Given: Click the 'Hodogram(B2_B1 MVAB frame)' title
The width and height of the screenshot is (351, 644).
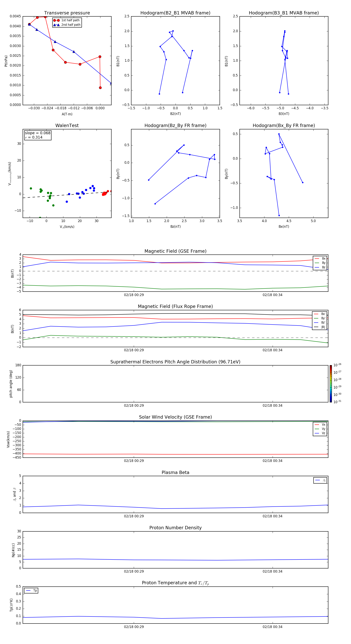Looking at the screenshot, I should click(x=175, y=13).
